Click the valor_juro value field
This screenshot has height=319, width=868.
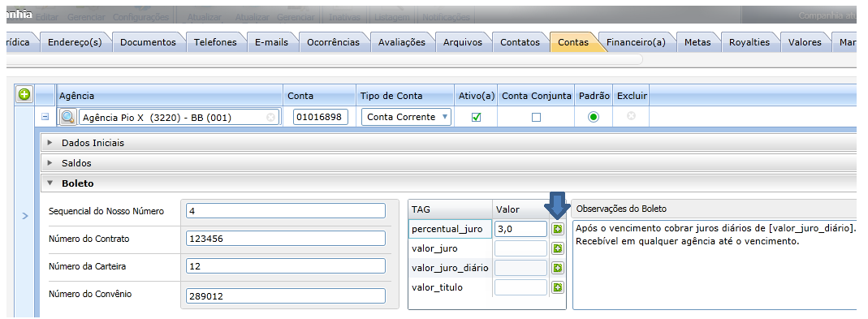coord(521,248)
